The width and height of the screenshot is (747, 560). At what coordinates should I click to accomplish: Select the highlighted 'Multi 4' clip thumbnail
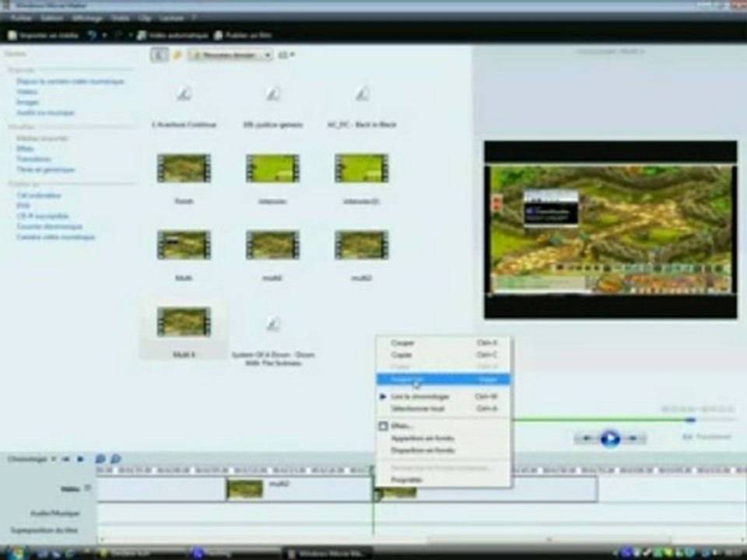(x=184, y=322)
